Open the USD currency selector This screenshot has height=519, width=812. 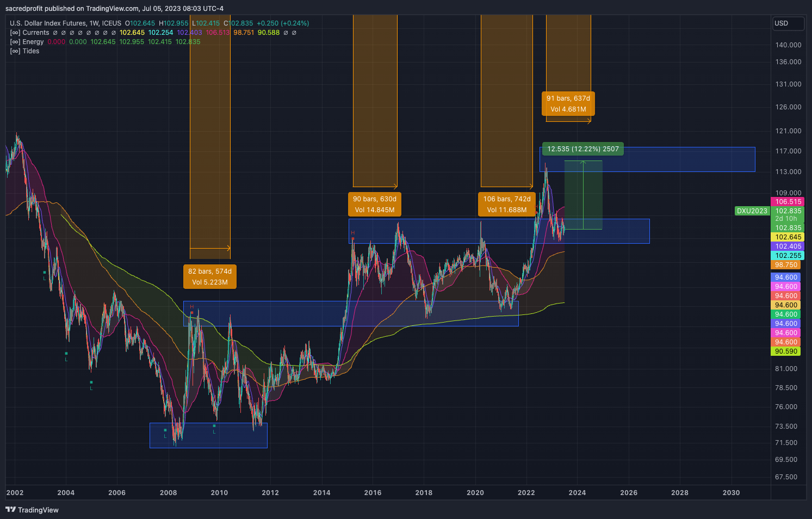[x=789, y=23]
